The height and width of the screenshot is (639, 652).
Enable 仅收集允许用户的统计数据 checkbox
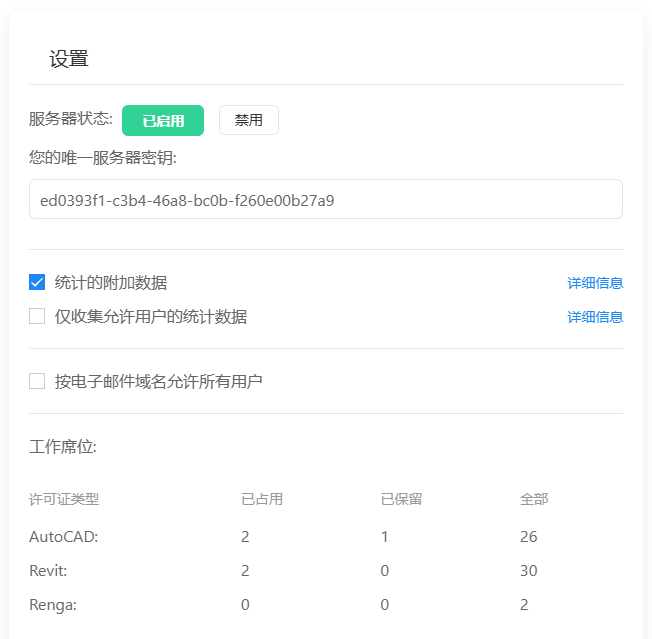[37, 316]
